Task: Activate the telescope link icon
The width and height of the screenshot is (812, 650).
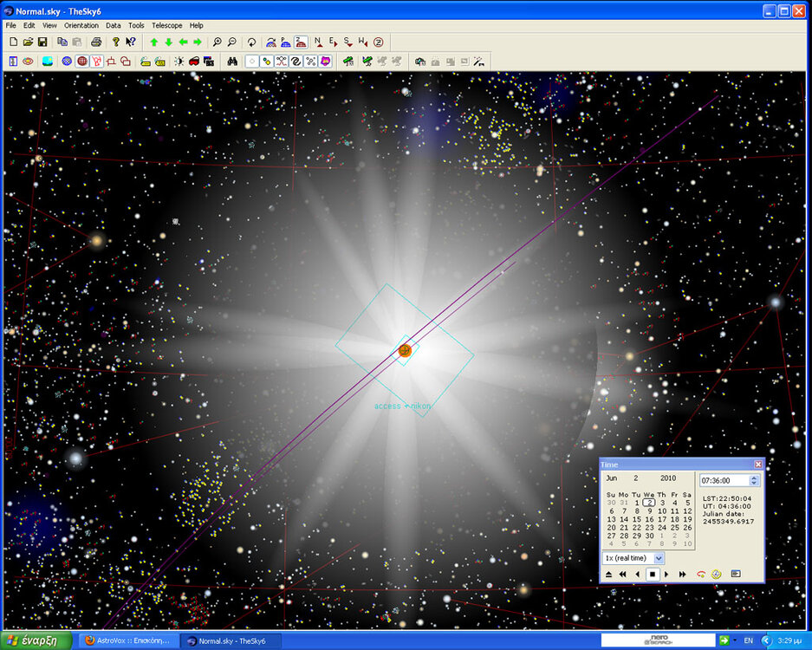Action: [347, 61]
